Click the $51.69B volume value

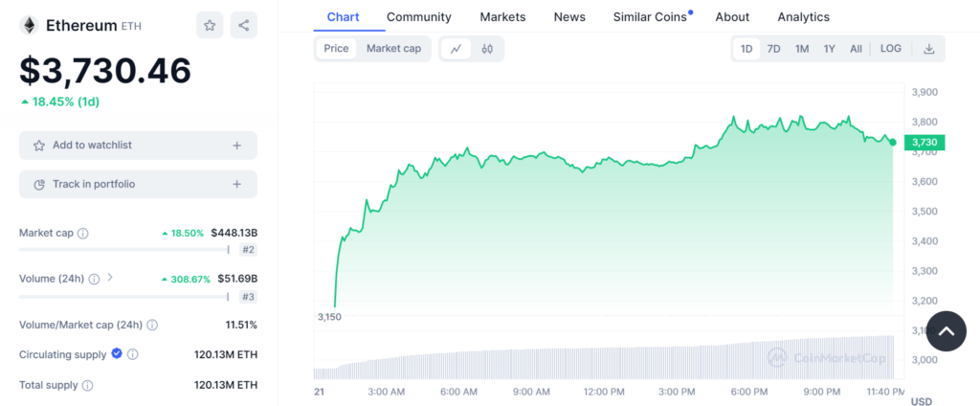pos(237,279)
